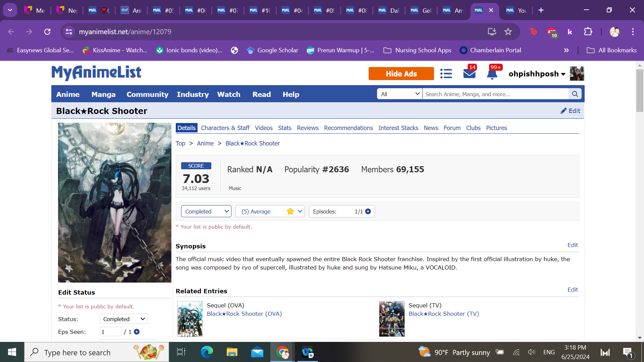Screen dimensions: 644x362
Task: Open the browser extensions puzzle icon
Action: (x=588, y=32)
